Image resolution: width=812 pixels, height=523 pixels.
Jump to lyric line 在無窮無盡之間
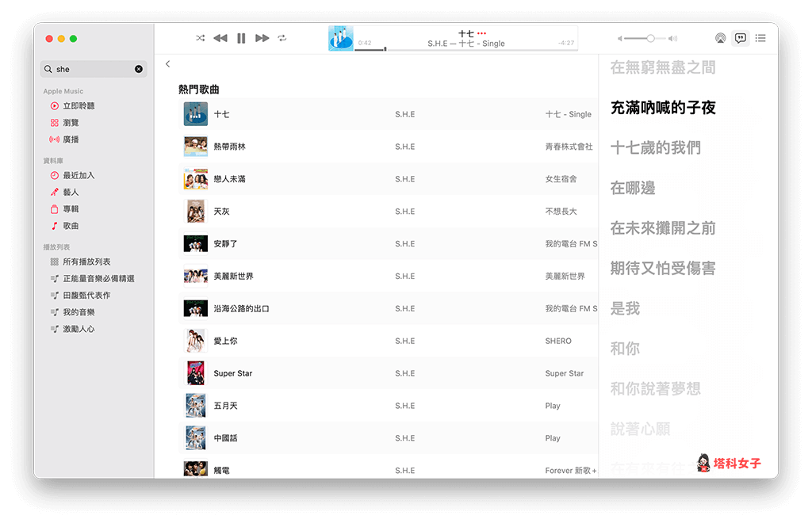point(663,67)
